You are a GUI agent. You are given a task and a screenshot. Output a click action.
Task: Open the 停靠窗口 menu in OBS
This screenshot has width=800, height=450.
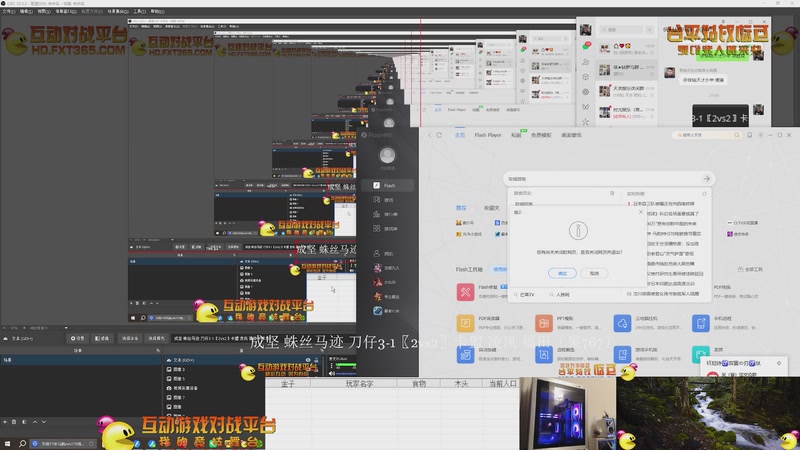coord(66,11)
